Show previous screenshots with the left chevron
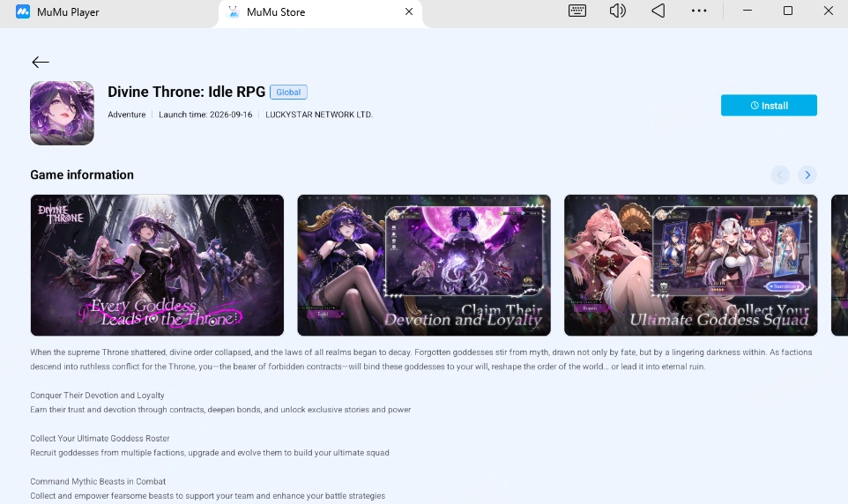Screen dimensions: 848x504 780,174
